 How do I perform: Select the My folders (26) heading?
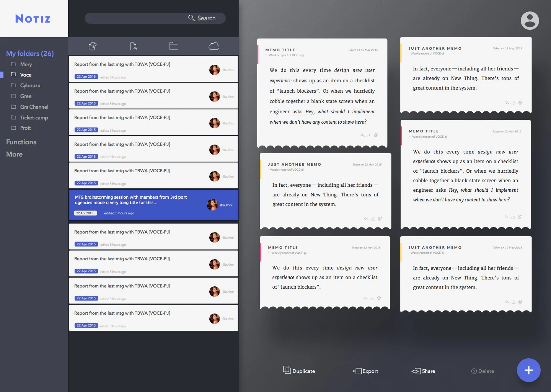[x=30, y=54]
